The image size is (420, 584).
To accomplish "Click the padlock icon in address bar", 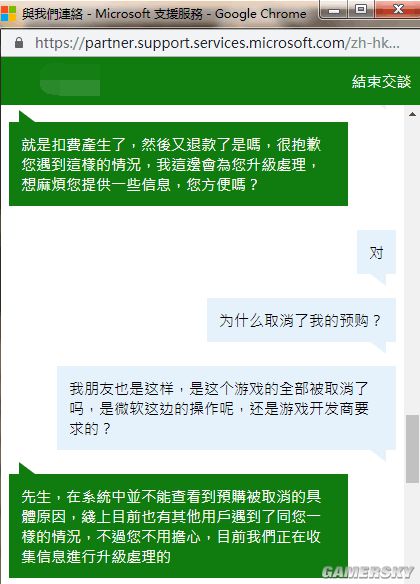I will click(19, 43).
